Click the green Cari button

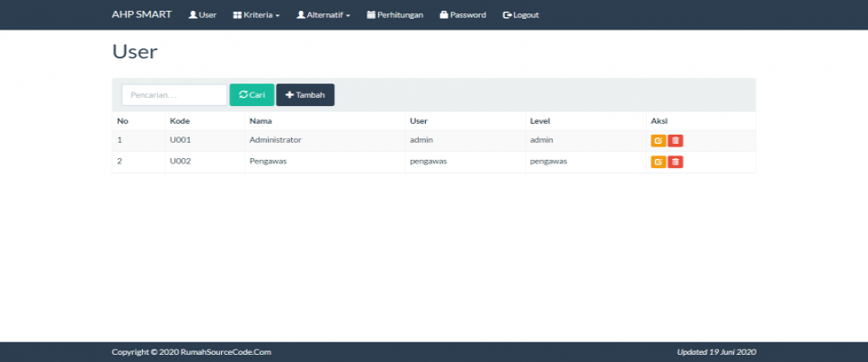pos(252,94)
